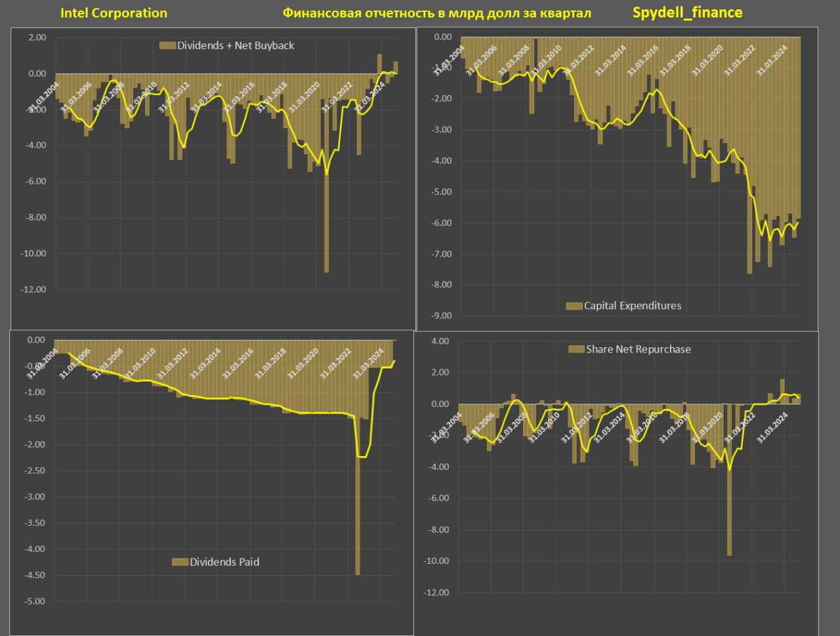The image size is (840, 636).
Task: Click '31.03.2020' date label in Dividends + Net Buyback chart
Action: point(304,98)
